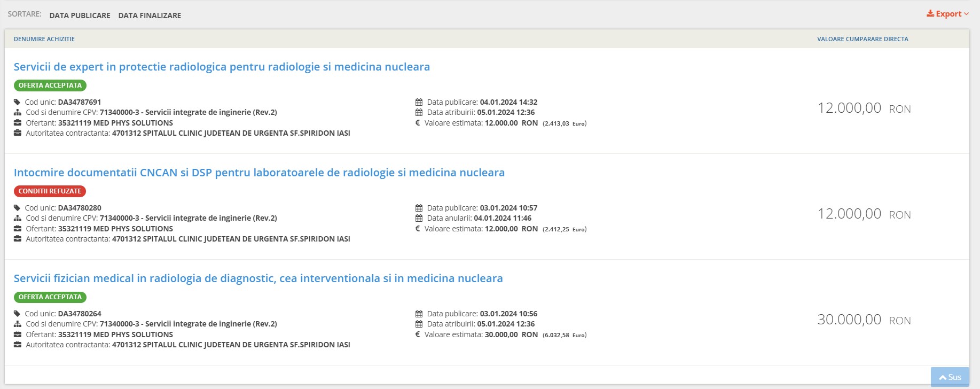
Task: Click SPITALUL CLINIC JUDETEAN authority in third entry
Action: tap(231, 345)
